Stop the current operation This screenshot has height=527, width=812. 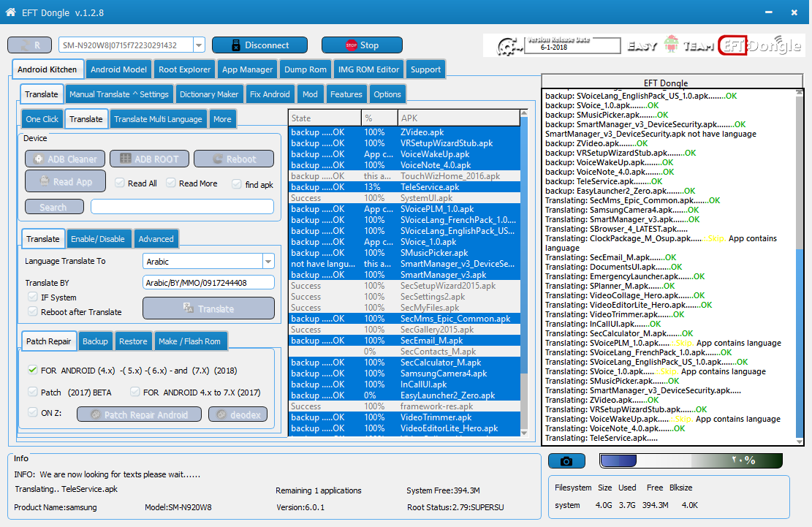(362, 45)
